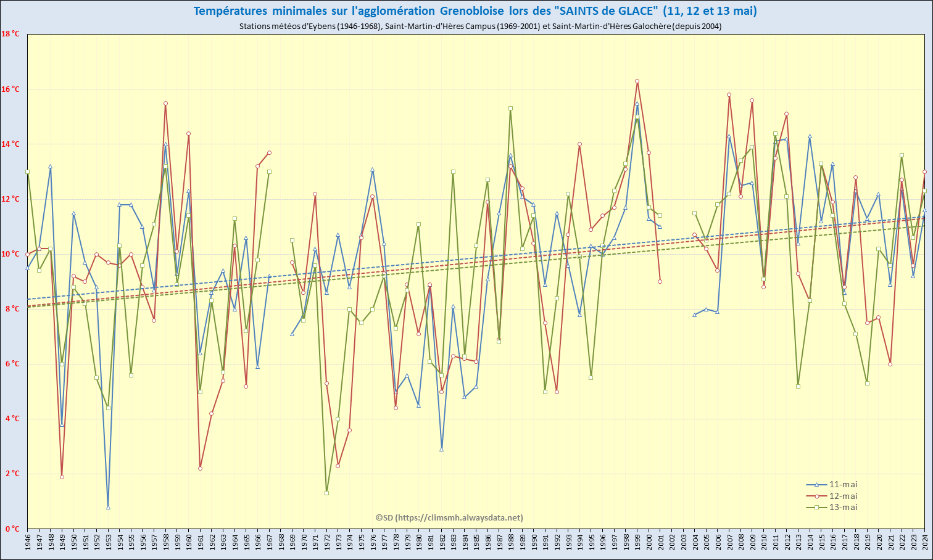This screenshot has height=560, width=933.
Task: Click the 2017 year label on x-axis
Action: point(844,542)
